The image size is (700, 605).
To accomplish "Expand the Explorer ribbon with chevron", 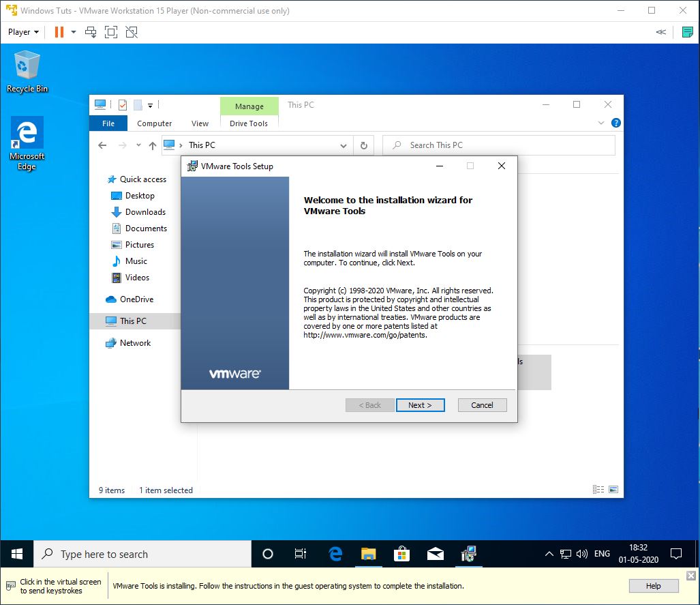I will 601,123.
